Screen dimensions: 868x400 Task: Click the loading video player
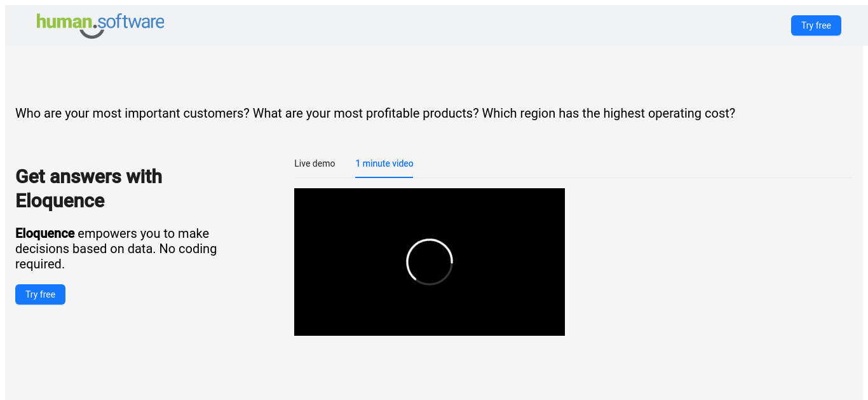[430, 262]
